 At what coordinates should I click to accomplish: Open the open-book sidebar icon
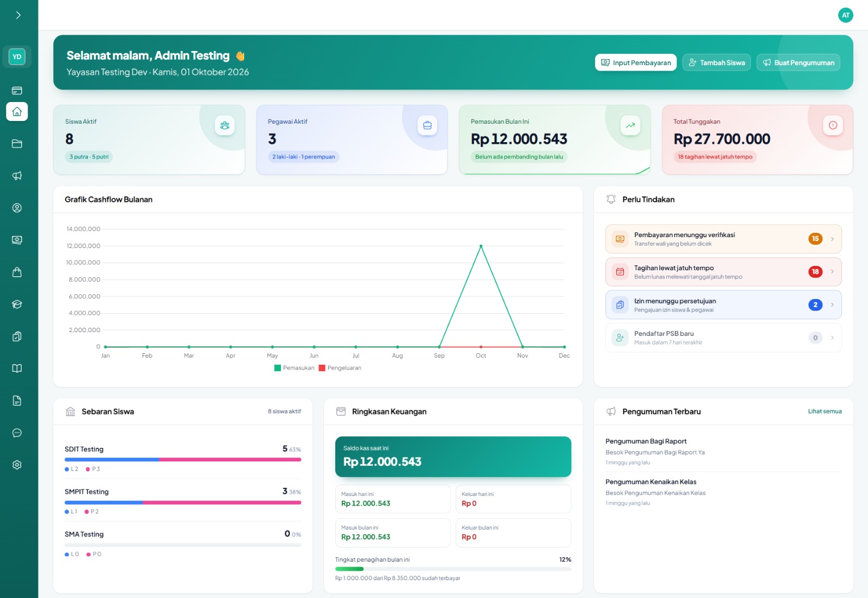point(17,368)
